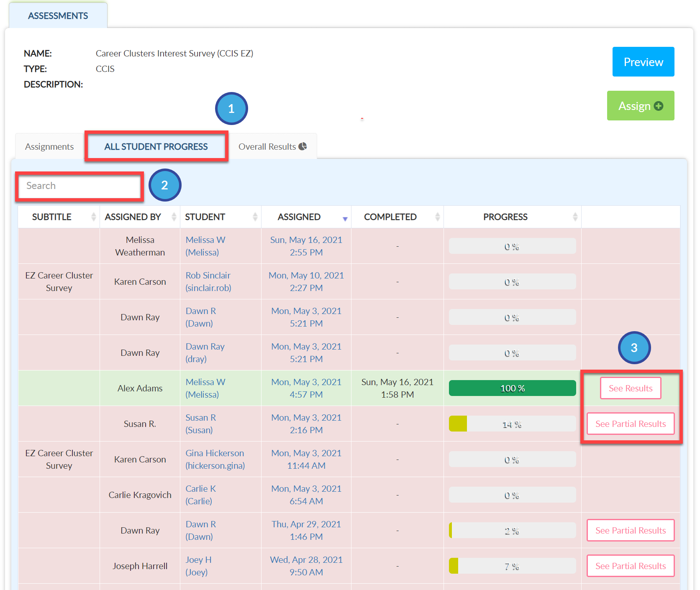This screenshot has height=590, width=700.
Task: Sort by the ASSIGNED BY column arrows
Action: (x=174, y=217)
